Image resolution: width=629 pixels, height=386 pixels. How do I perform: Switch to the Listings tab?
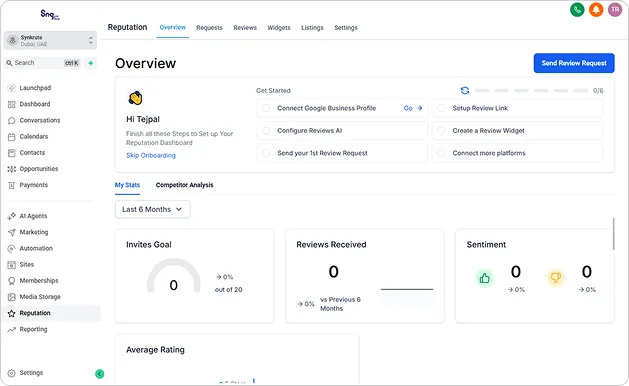[312, 28]
